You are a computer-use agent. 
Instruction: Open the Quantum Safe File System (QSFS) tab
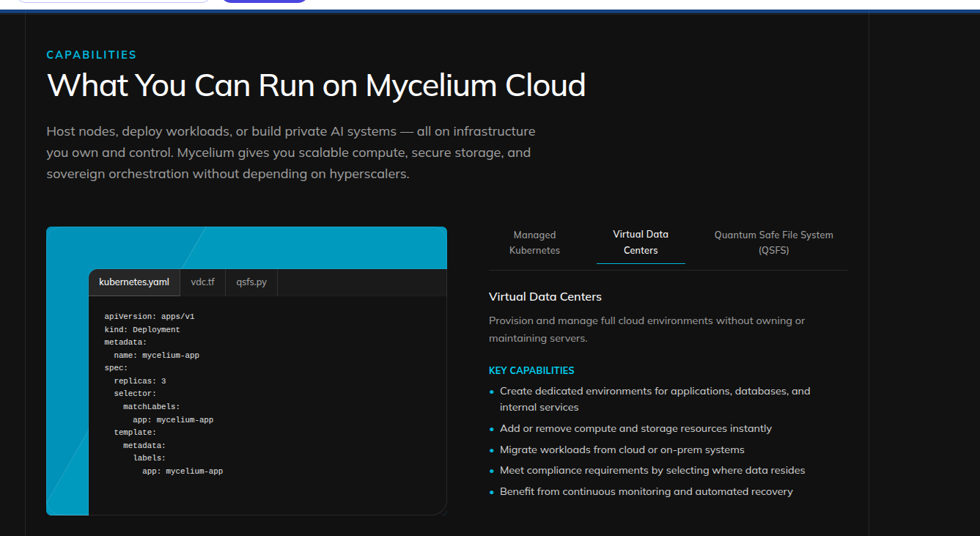(x=773, y=243)
